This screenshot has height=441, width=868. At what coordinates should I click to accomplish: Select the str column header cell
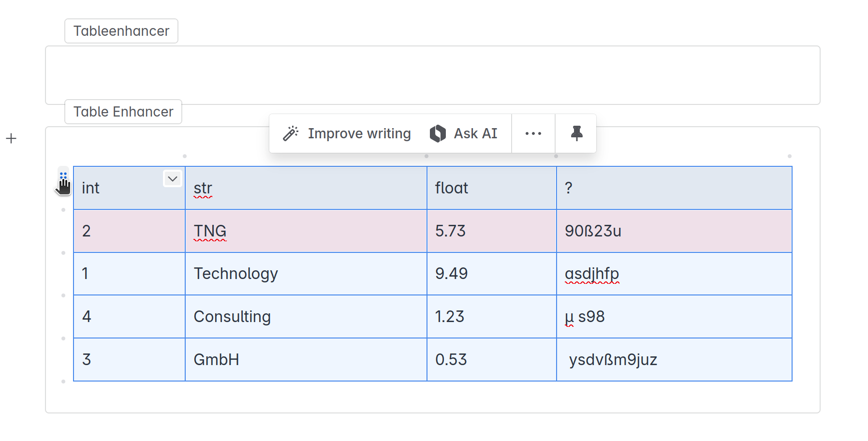pyautogui.click(x=305, y=188)
